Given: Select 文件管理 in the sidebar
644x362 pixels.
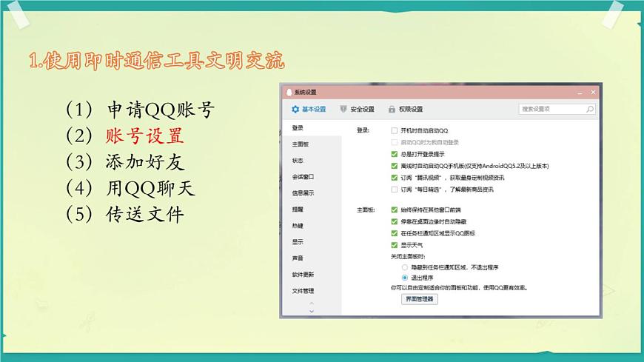Looking at the screenshot, I should tap(312, 291).
